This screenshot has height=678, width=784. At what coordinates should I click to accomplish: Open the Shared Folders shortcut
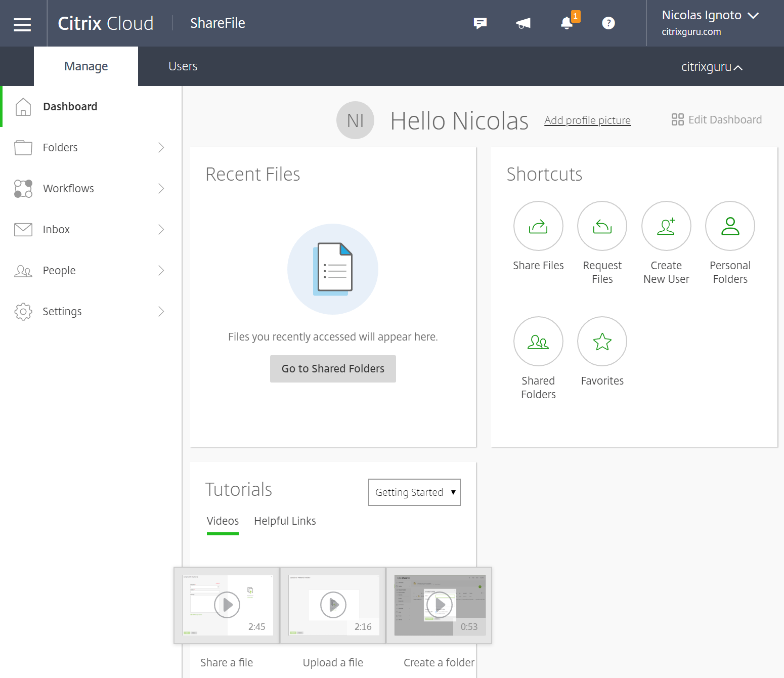[x=538, y=342]
